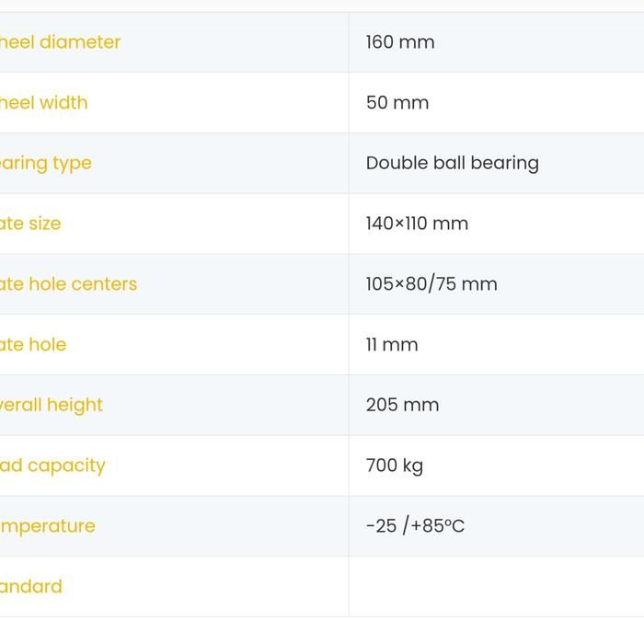This screenshot has width=644, height=644.
Task: Select the 160 mm value
Action: point(400,42)
